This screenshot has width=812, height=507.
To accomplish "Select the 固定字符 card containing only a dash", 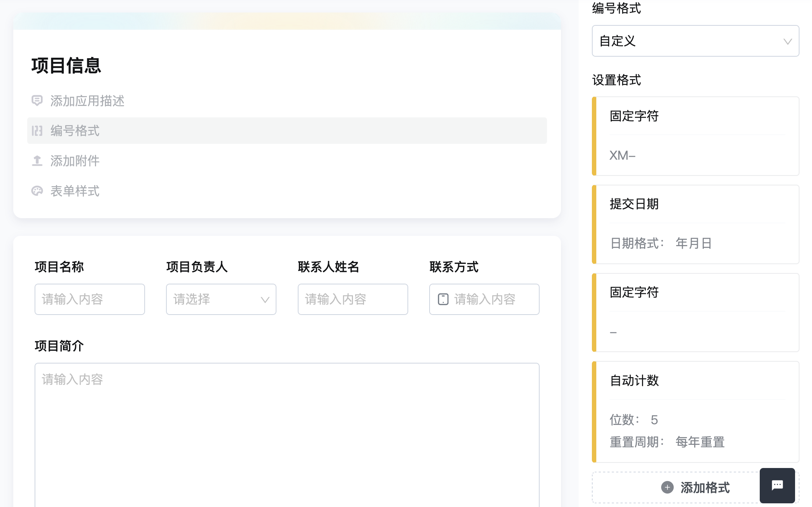I will coord(695,313).
